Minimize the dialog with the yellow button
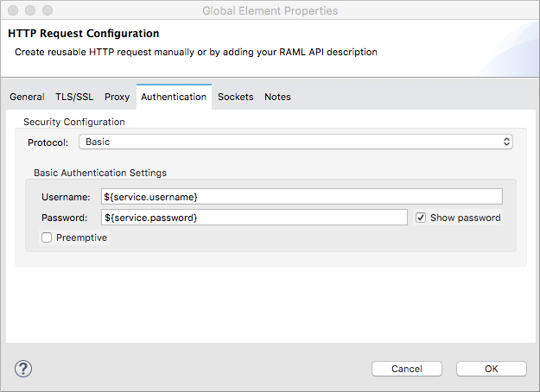Viewport: 540px width, 392px height. click(29, 10)
